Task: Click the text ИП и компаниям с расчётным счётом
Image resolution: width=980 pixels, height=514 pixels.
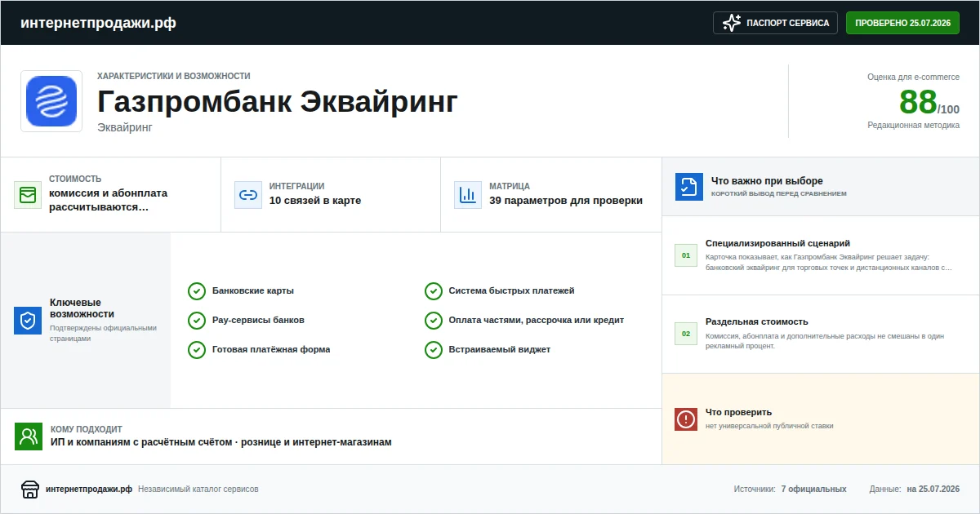Action: pyautogui.click(x=141, y=442)
